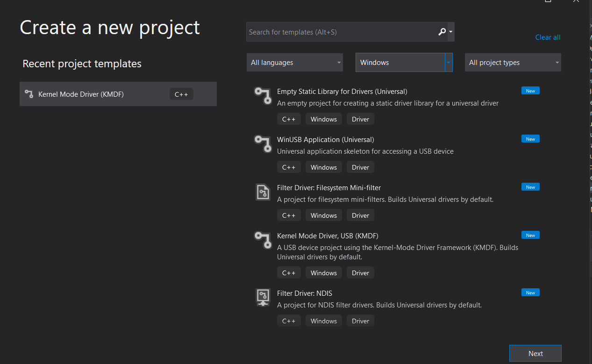The height and width of the screenshot is (364, 592).
Task: Select recent Kernel Mode Driver (KMDF) template
Action: [x=118, y=94]
